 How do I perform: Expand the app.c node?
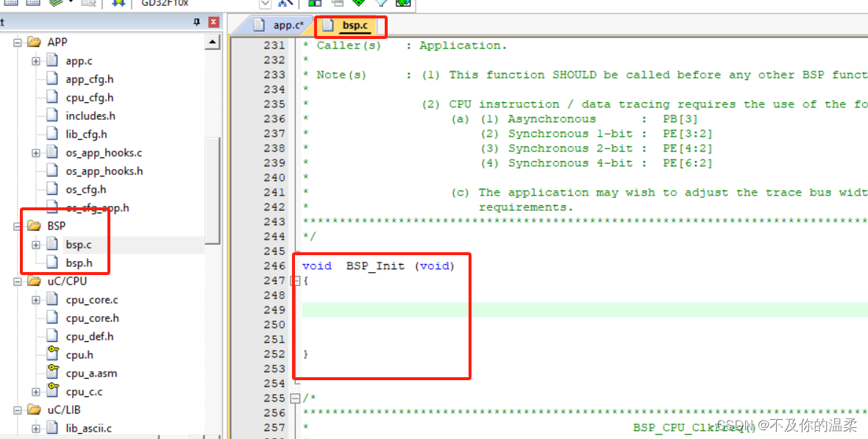click(x=36, y=61)
